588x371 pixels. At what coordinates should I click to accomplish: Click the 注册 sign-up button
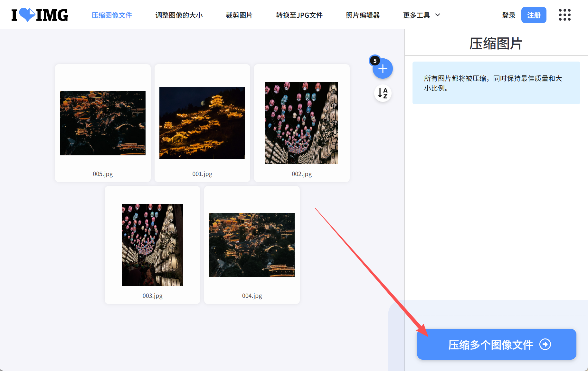tap(534, 15)
